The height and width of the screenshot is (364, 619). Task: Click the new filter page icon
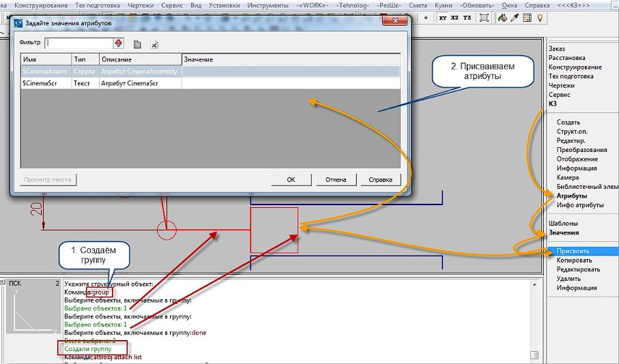pos(137,44)
